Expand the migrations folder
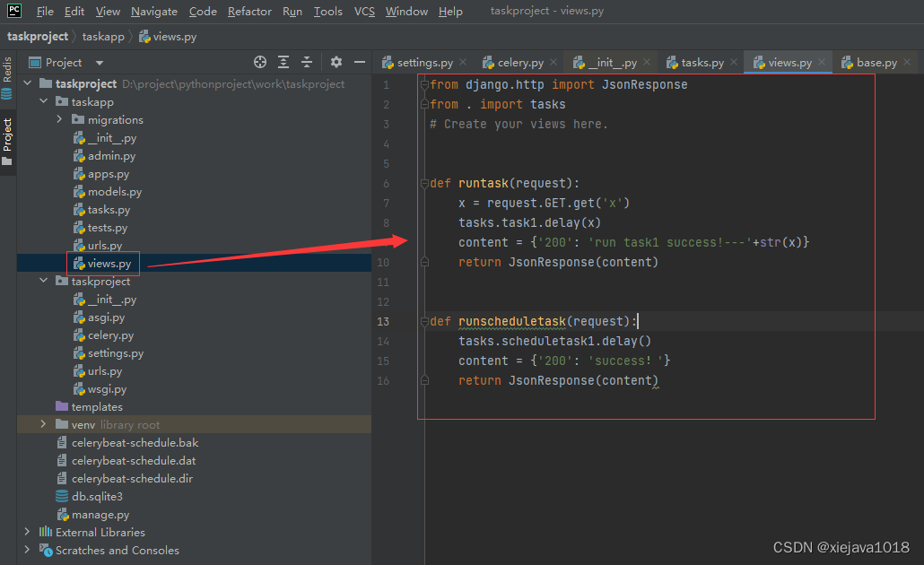 coord(59,119)
